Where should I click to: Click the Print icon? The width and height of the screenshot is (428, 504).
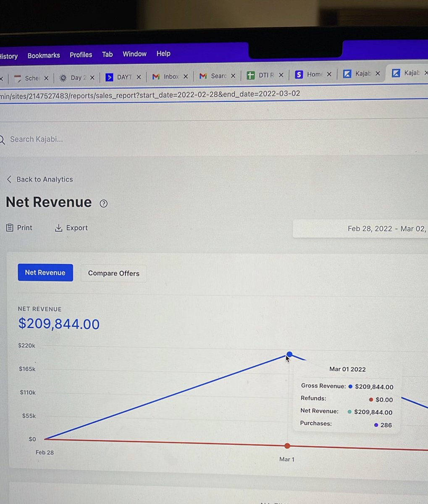click(x=9, y=227)
